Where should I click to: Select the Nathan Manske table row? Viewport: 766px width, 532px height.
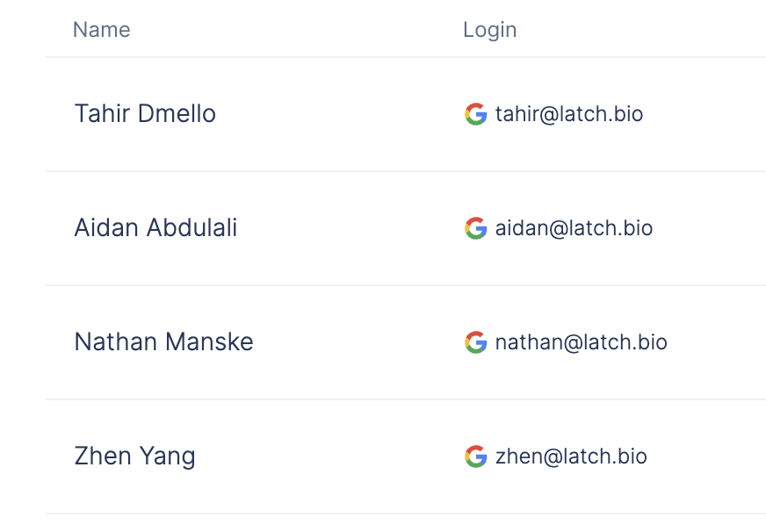406,342
